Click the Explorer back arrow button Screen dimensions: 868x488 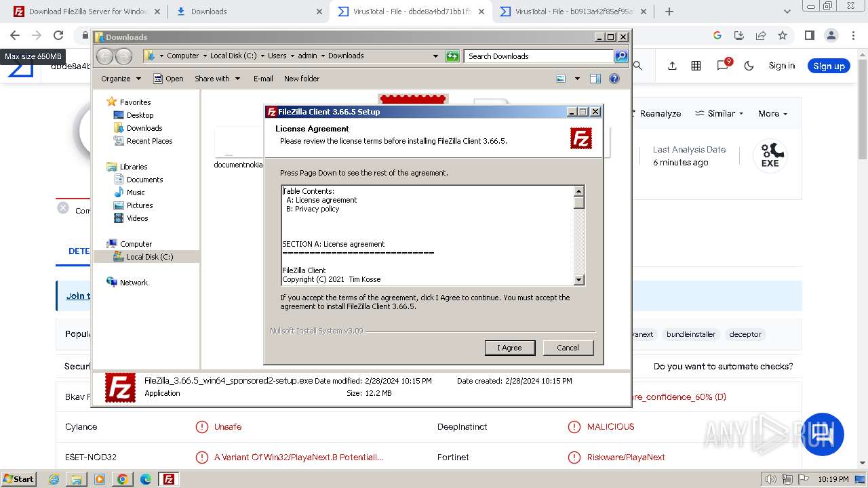(x=105, y=56)
